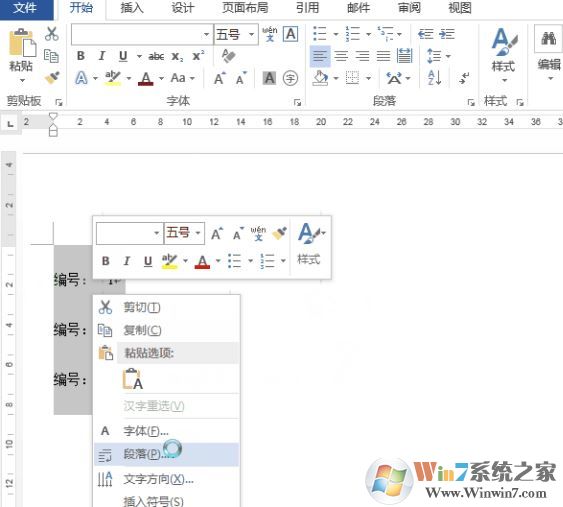The width and height of the screenshot is (563, 507).
Task: Expand the Paste options arrow under 粘贴
Action: pyautogui.click(x=22, y=80)
